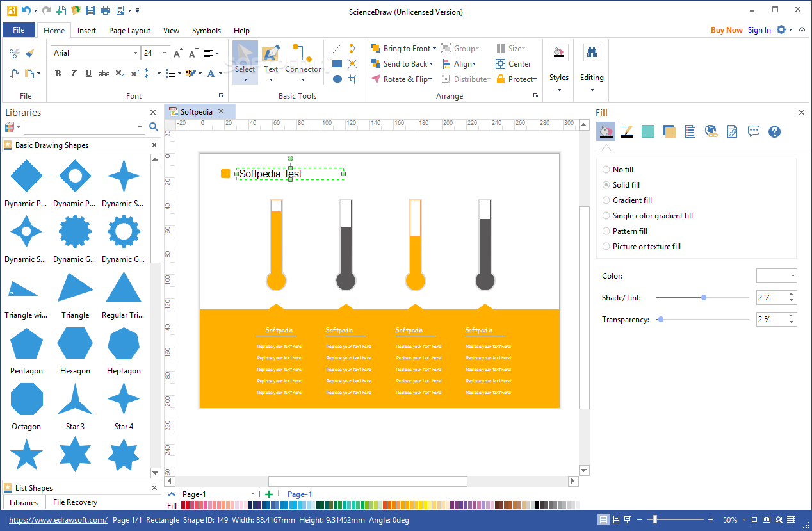Switch to the File Recovery tab

[x=75, y=502]
